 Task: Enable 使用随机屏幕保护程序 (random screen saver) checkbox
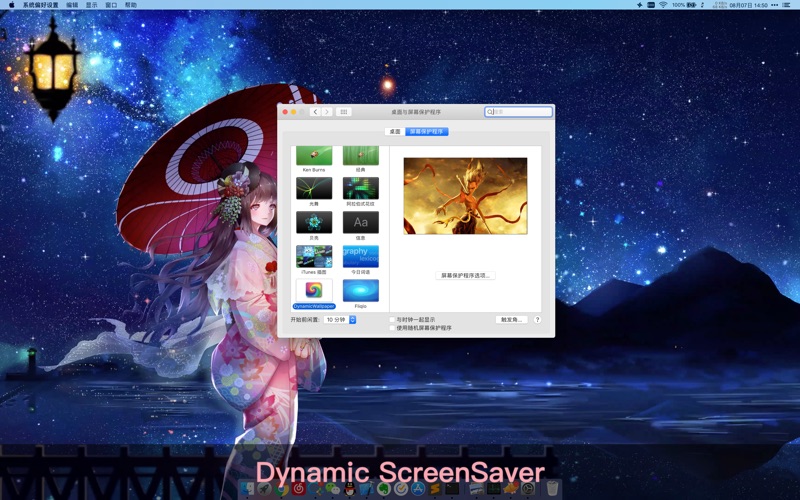click(392, 328)
